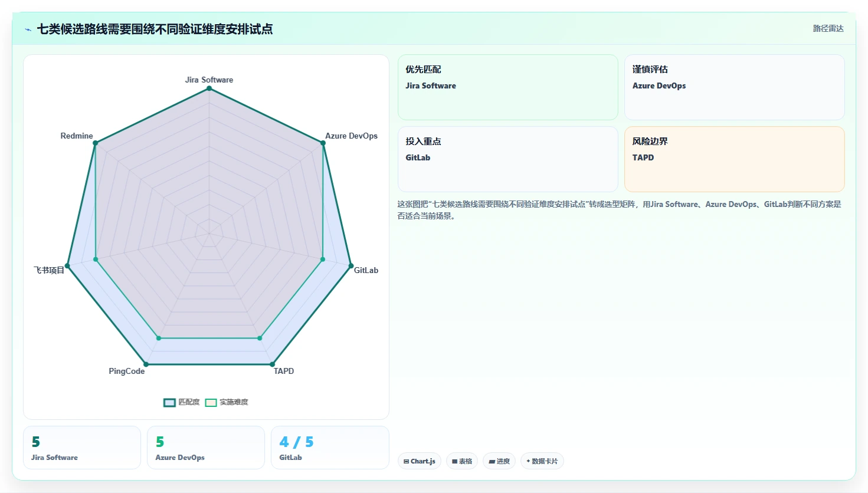This screenshot has width=868, height=493.
Task: Select the outer 匹配度 point at 飞书项目
Action: 67,266
